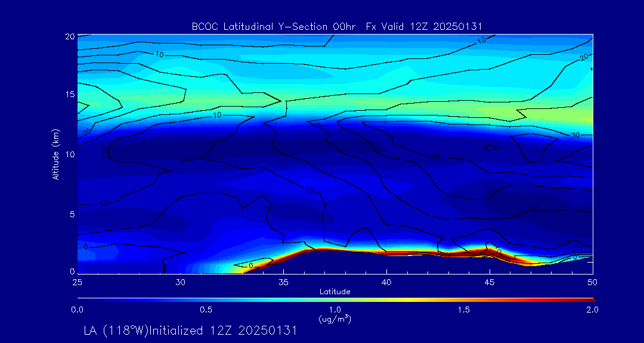Click the latitude axis tick label "35"
The image size is (644, 343).
click(x=284, y=283)
